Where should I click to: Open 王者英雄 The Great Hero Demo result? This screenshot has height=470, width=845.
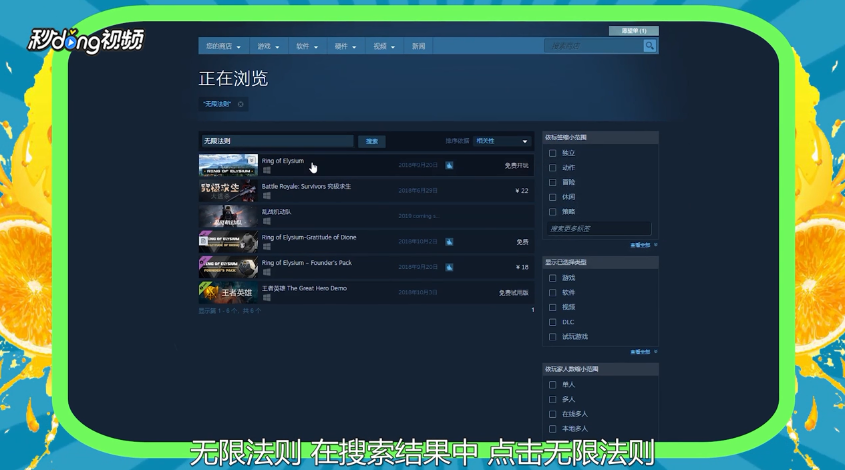pos(304,288)
